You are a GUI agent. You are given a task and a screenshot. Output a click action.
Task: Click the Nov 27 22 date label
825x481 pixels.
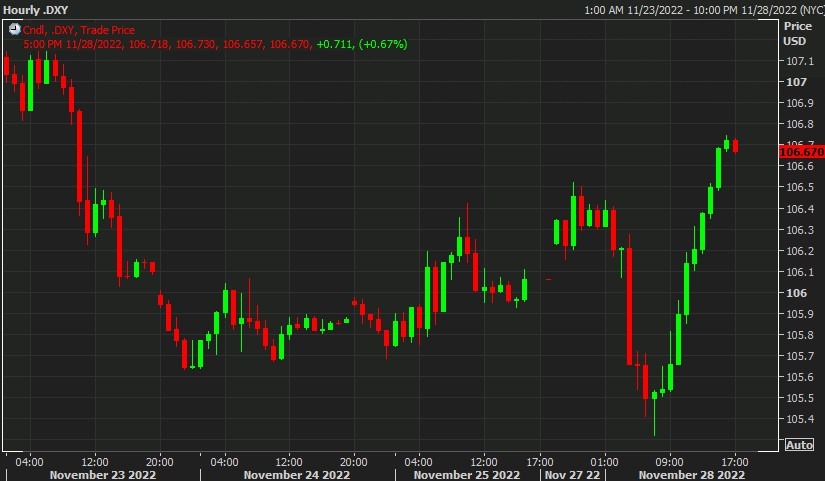click(572, 475)
